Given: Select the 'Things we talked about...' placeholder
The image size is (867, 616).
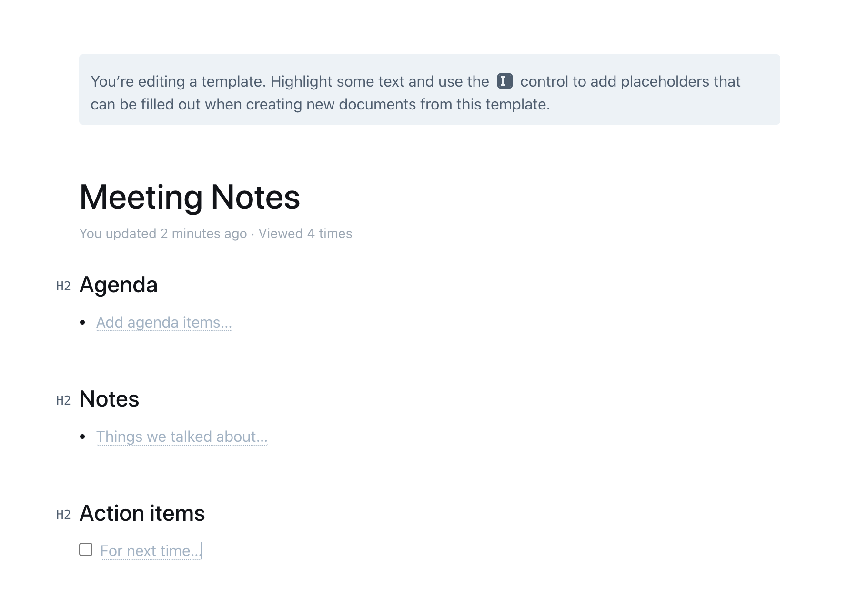Looking at the screenshot, I should (181, 437).
